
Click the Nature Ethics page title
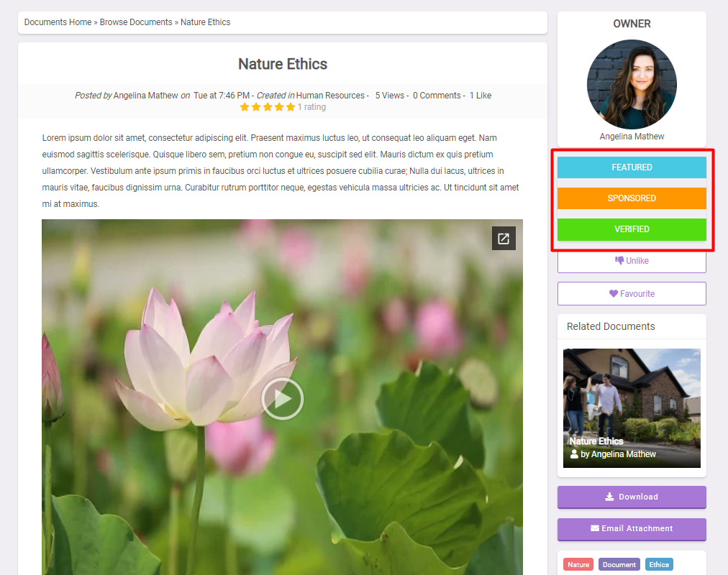click(283, 64)
